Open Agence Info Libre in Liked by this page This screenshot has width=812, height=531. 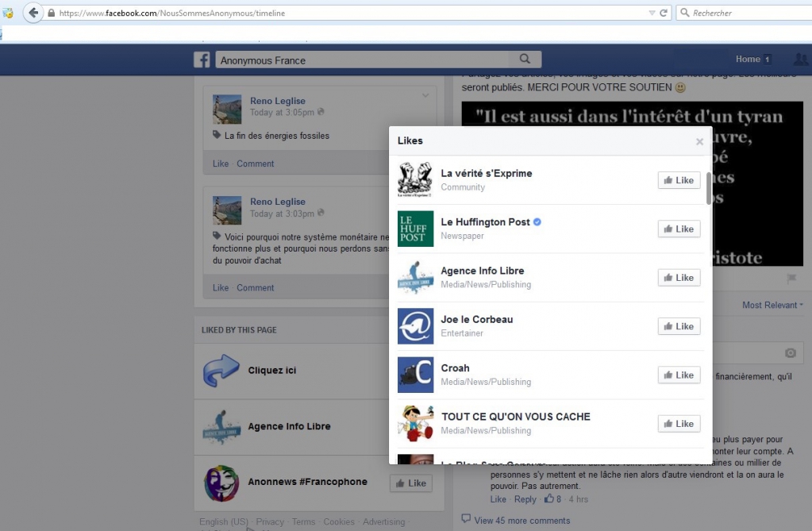point(289,426)
